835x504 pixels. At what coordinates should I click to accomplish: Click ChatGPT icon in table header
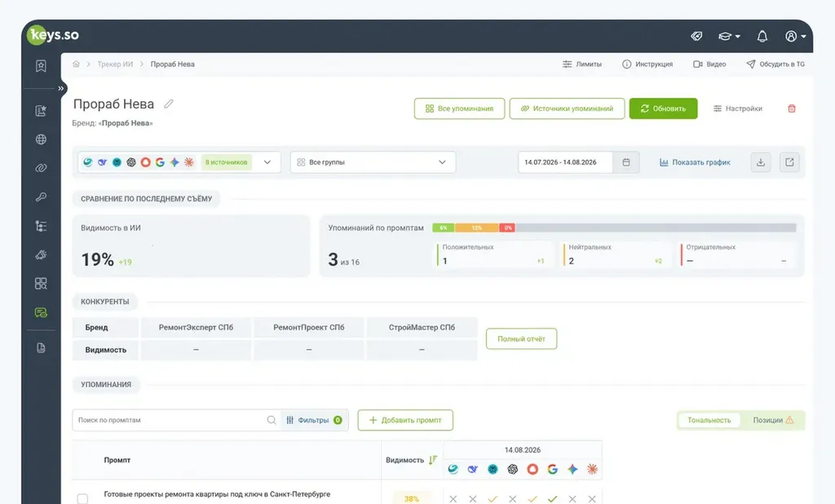pos(512,470)
